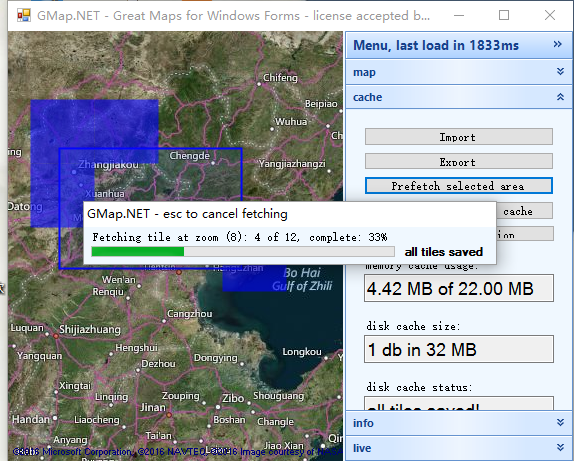Click the GMap.NET application icon in title bar
Viewport: 574px width, 461px height.
click(x=24, y=16)
